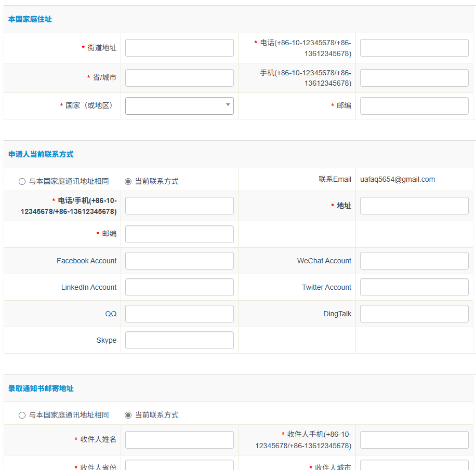The height and width of the screenshot is (470, 476).
Task: Focus the Skype text box
Action: (x=179, y=340)
